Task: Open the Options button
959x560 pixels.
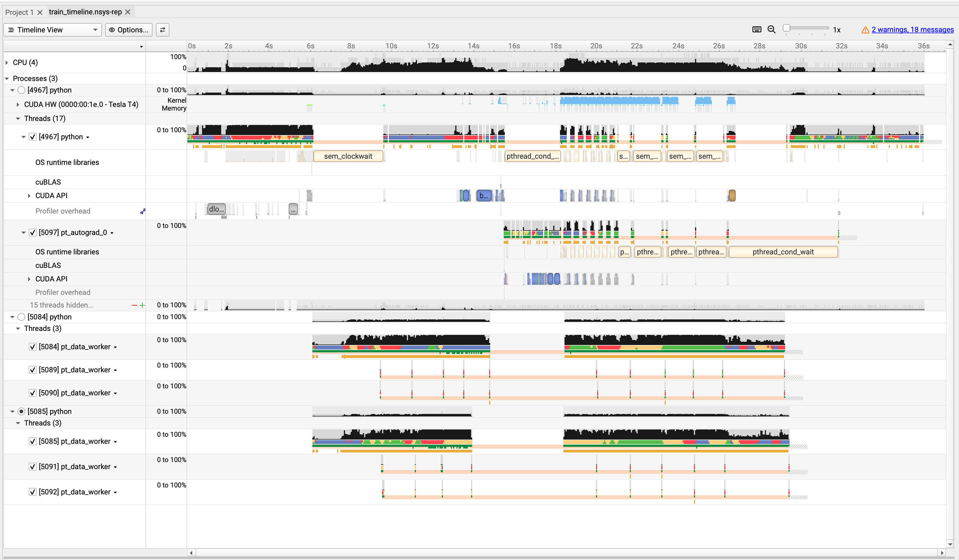Action: tap(129, 30)
